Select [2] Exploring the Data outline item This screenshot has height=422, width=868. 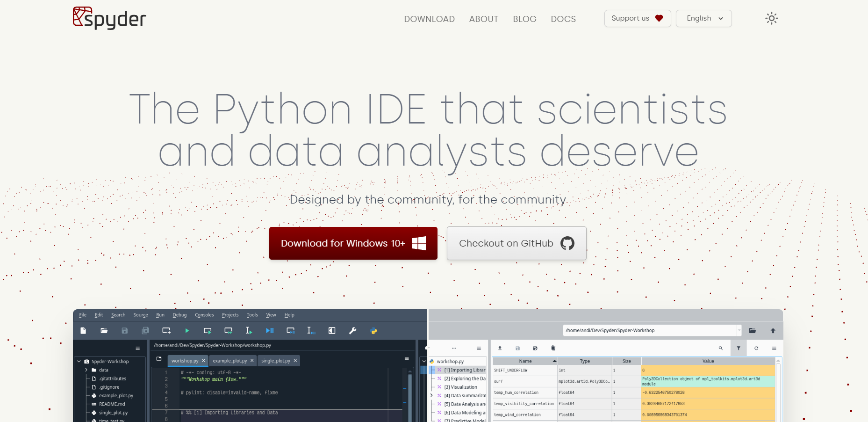click(x=465, y=379)
